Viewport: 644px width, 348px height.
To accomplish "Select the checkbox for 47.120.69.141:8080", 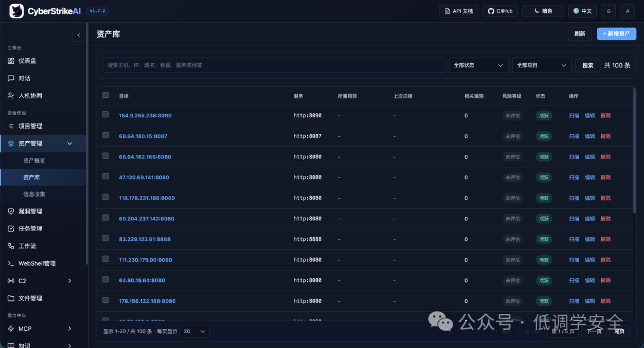I will 106,176.
